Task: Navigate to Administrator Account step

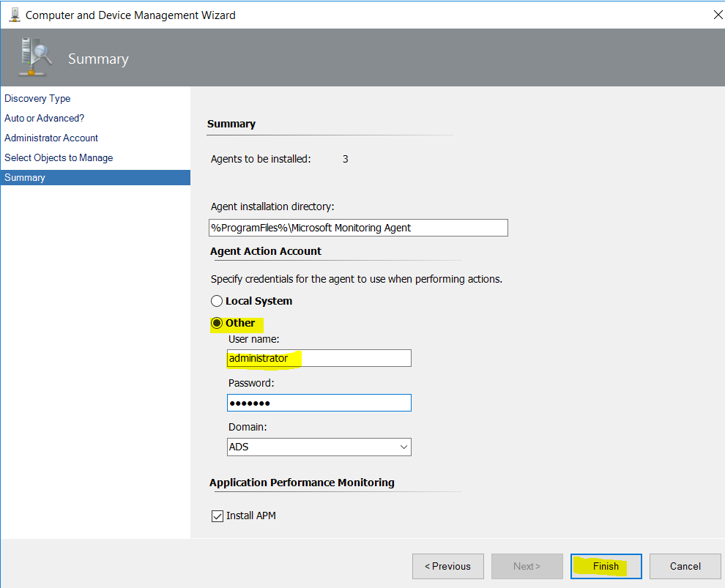Action: pos(51,138)
